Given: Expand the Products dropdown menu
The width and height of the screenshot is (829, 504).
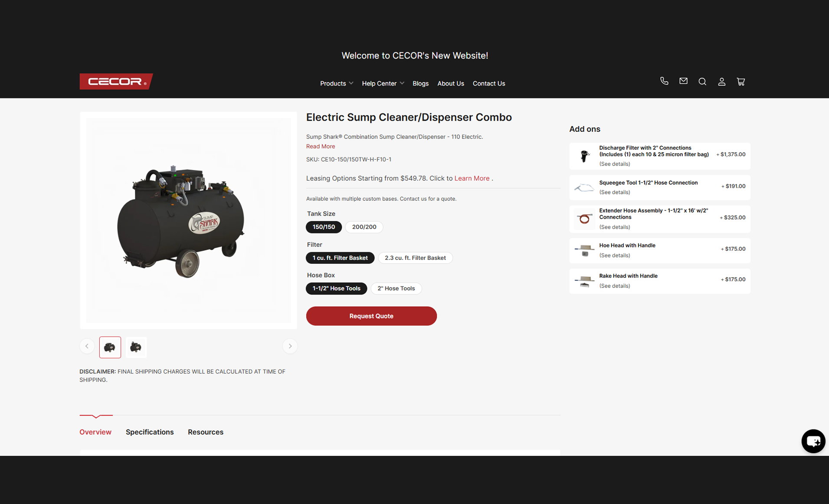Looking at the screenshot, I should [337, 83].
